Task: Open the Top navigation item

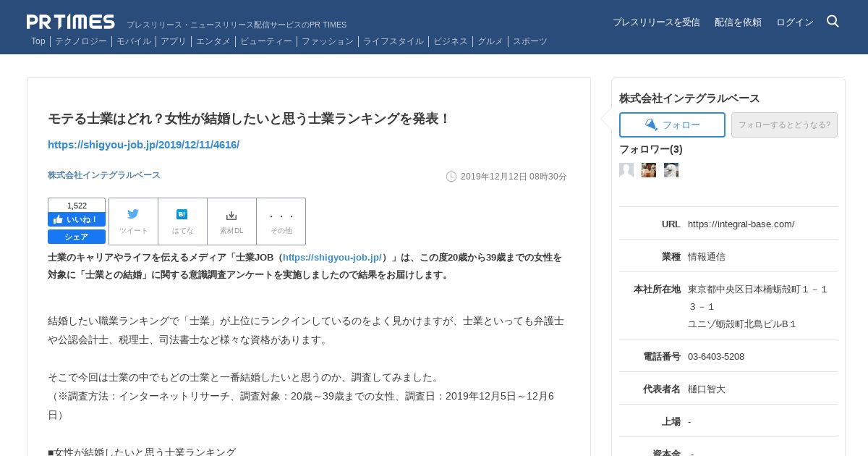Action: [x=38, y=41]
